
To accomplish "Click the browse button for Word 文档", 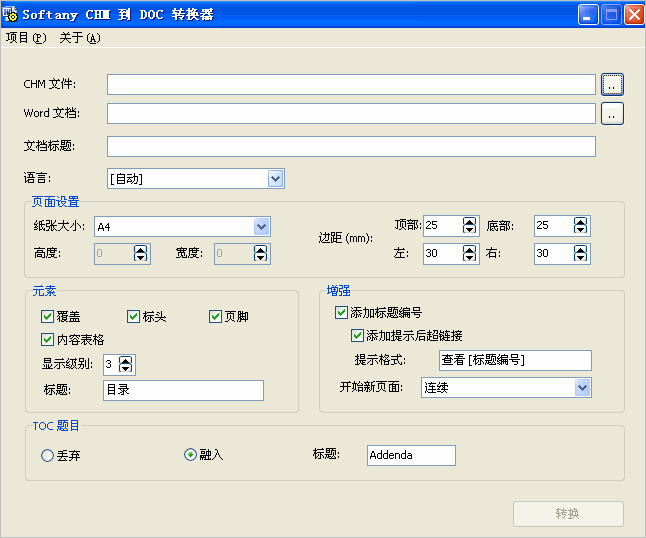I will (612, 114).
